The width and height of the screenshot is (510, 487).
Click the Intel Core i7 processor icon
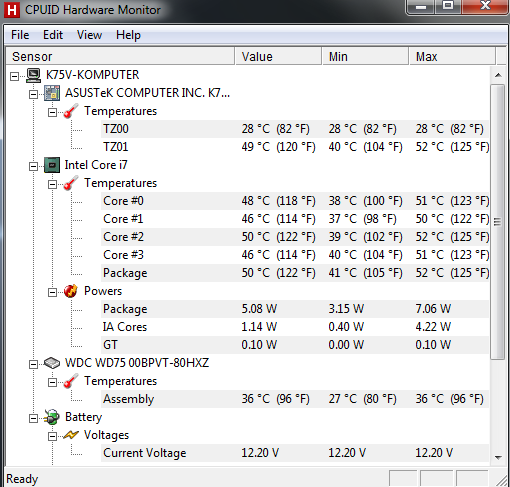(52, 165)
